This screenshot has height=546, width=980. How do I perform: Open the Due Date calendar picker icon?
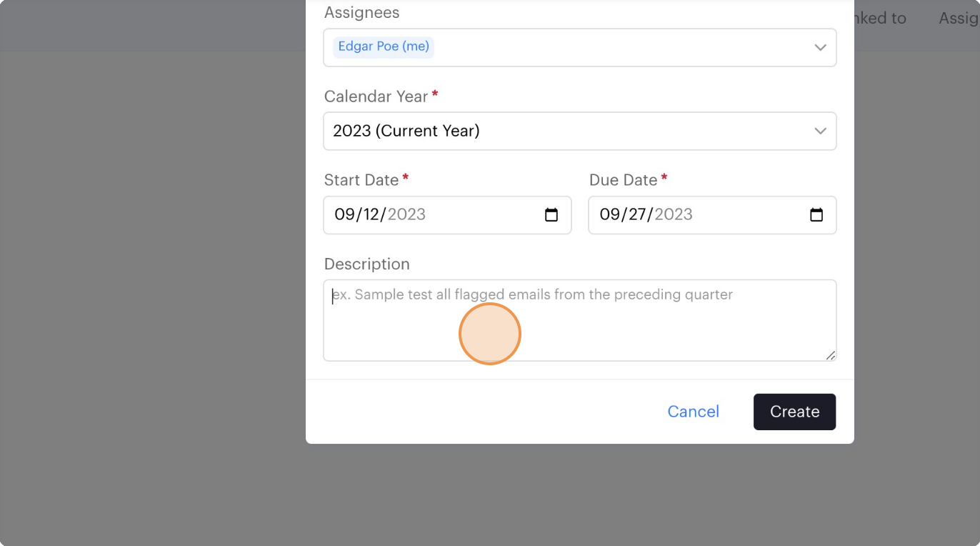click(816, 215)
